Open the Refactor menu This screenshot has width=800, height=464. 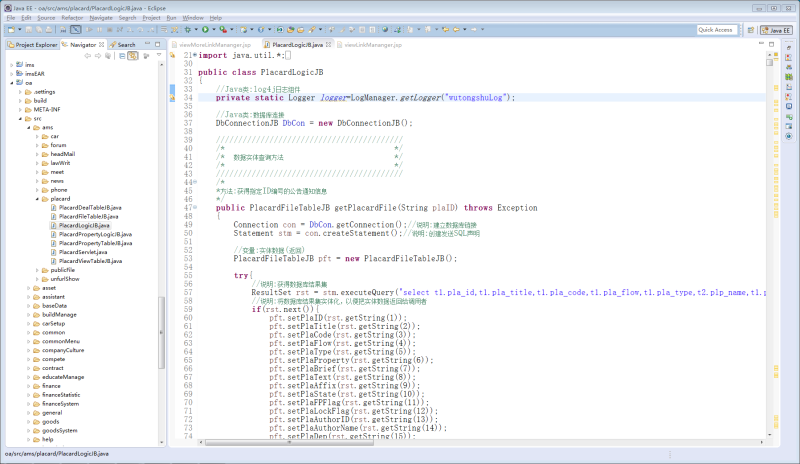(x=72, y=18)
